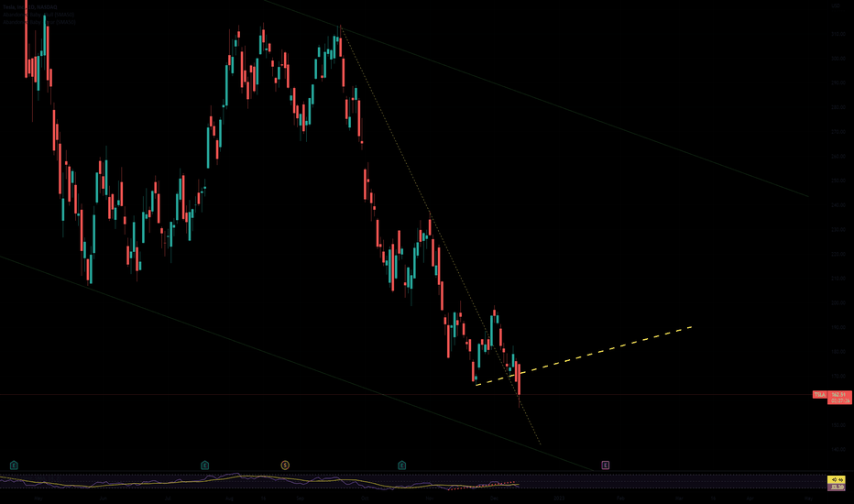Click the 300.00 price scale label

coord(838,59)
